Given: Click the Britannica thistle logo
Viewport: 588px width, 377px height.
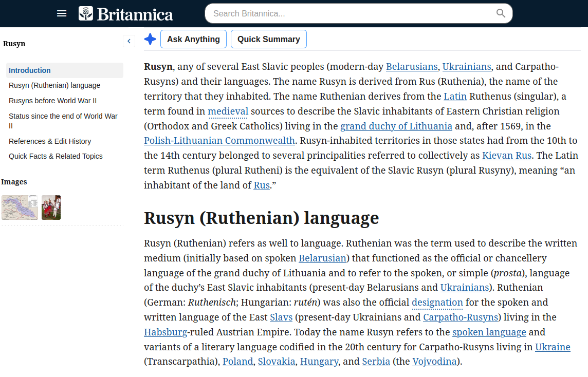Looking at the screenshot, I should 86,13.
